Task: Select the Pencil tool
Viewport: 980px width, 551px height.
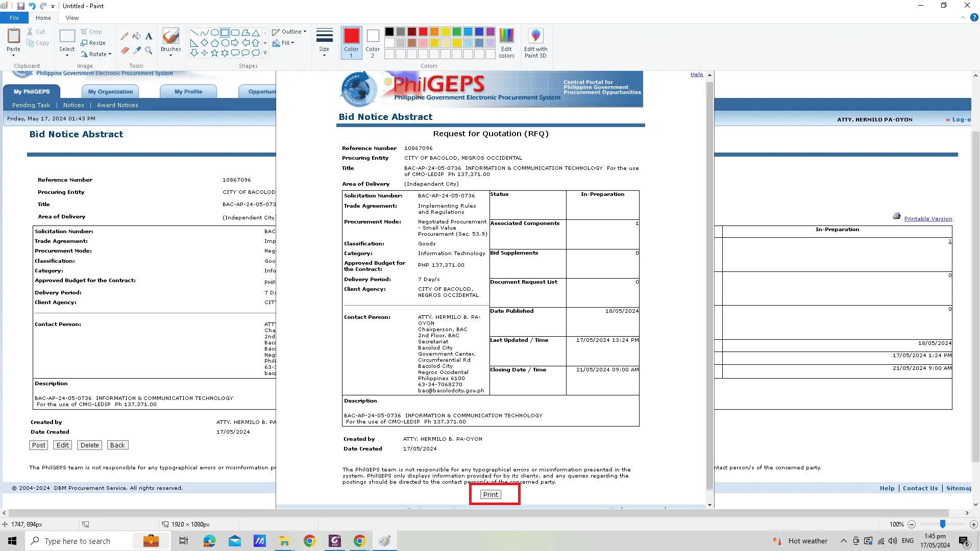Action: 125,36
